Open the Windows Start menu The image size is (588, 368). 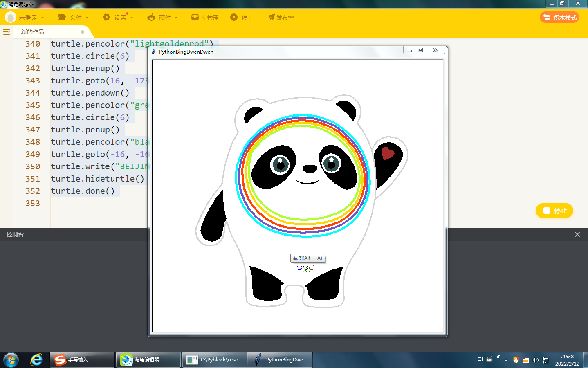pyautogui.click(x=11, y=360)
